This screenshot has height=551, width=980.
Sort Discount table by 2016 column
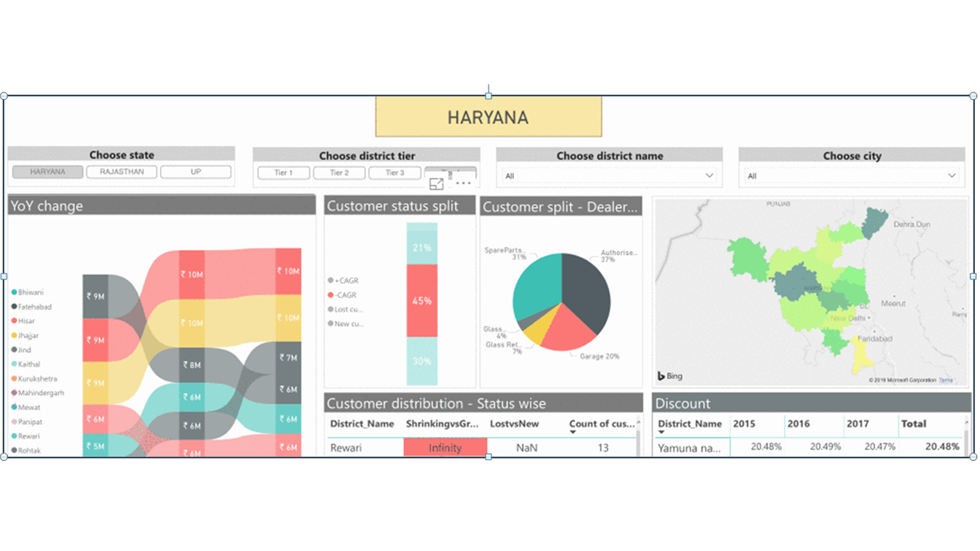point(798,424)
